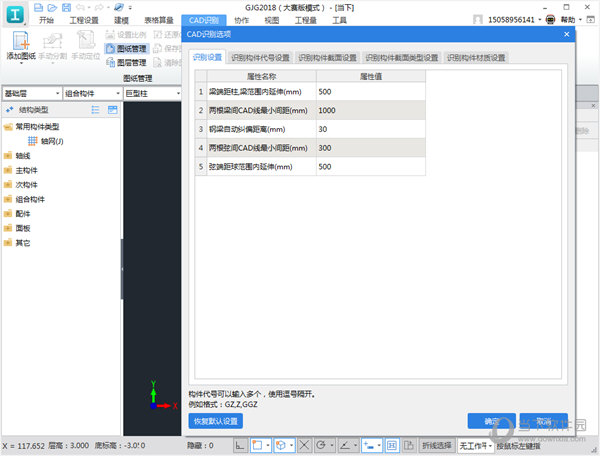Viewport: 600px width, 456px height.
Task: Click the New file icon in quick access toolbar
Action: click(38, 7)
